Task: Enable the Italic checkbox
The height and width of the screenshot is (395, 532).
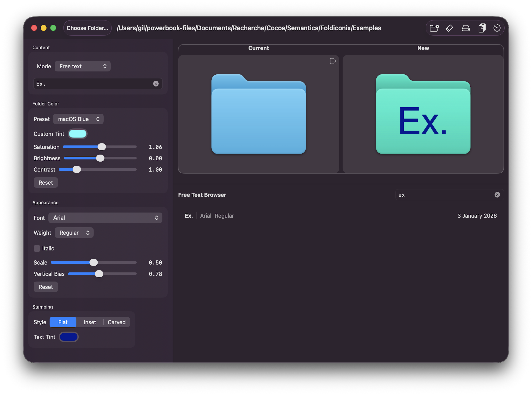Action: pyautogui.click(x=37, y=248)
